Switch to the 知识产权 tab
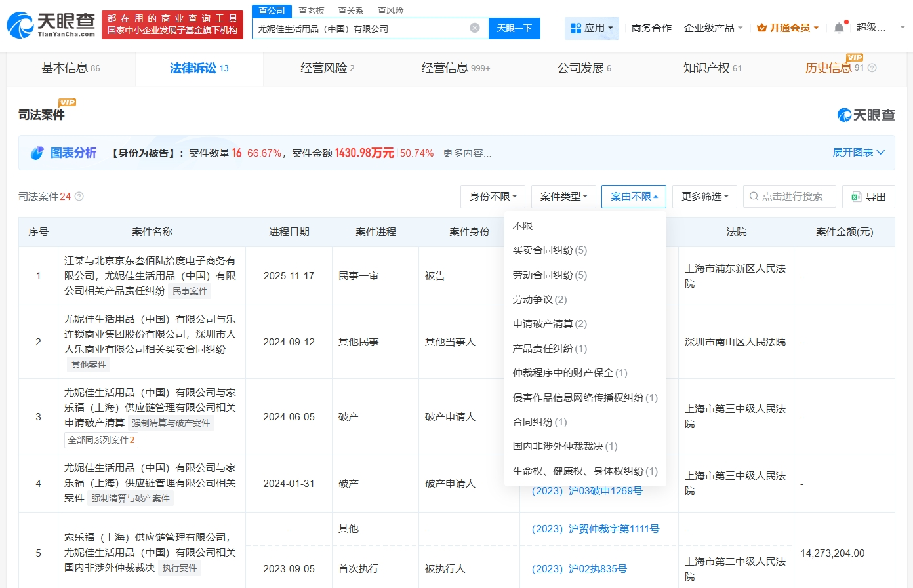This screenshot has width=913, height=588. coord(712,68)
